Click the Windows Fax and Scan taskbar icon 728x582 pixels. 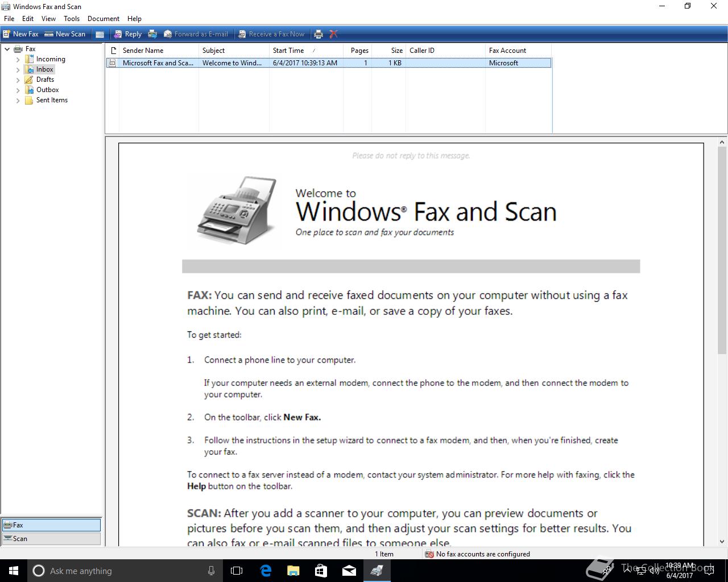pos(377,571)
